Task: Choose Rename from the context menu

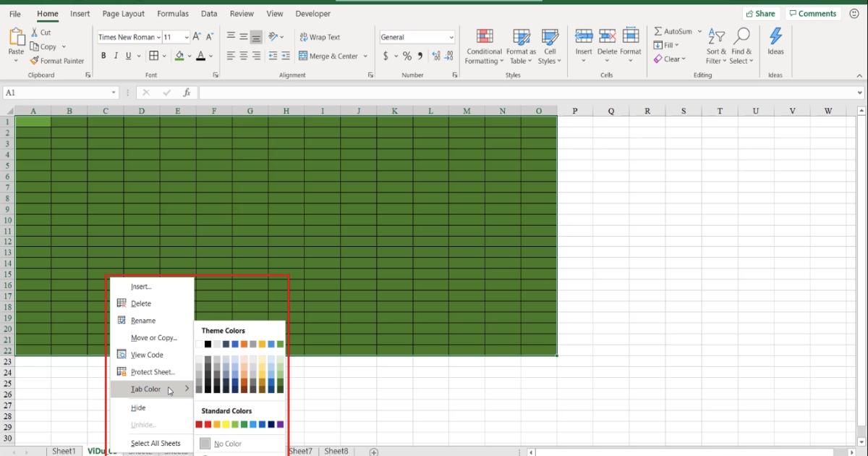Action: point(142,320)
